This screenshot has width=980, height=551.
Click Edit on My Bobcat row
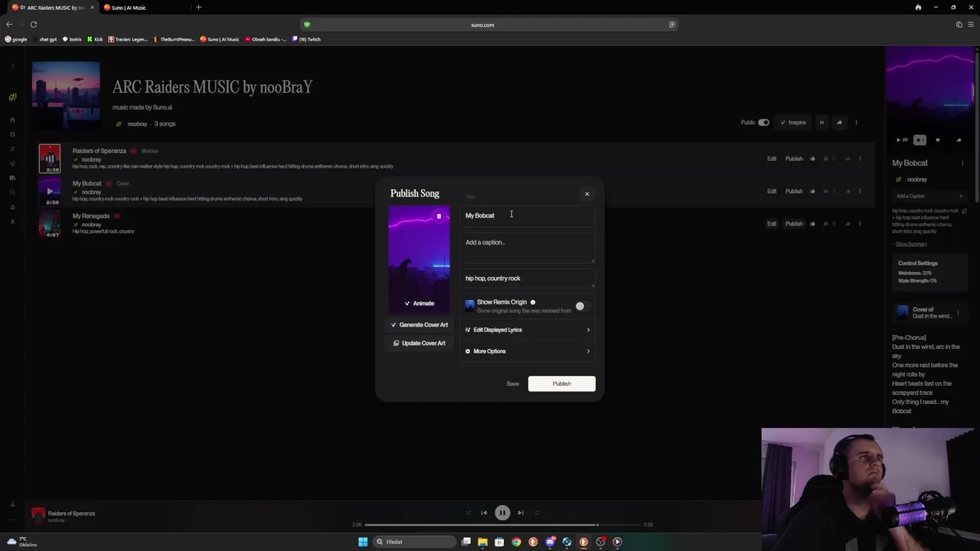tap(772, 191)
